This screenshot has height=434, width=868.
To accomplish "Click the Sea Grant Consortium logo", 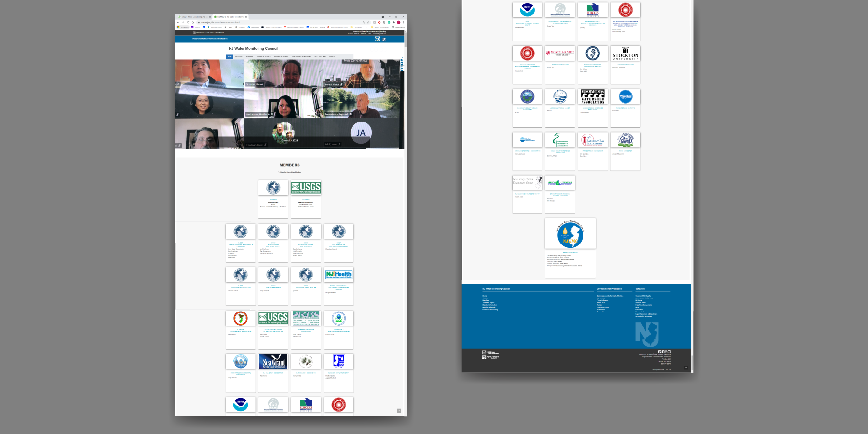I will click(x=273, y=361).
